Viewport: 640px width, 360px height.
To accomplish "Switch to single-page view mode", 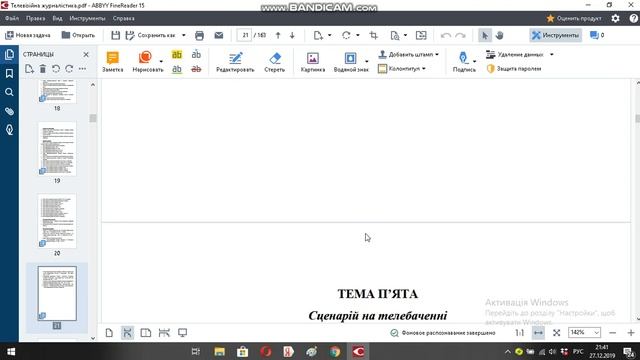I will tap(109, 333).
